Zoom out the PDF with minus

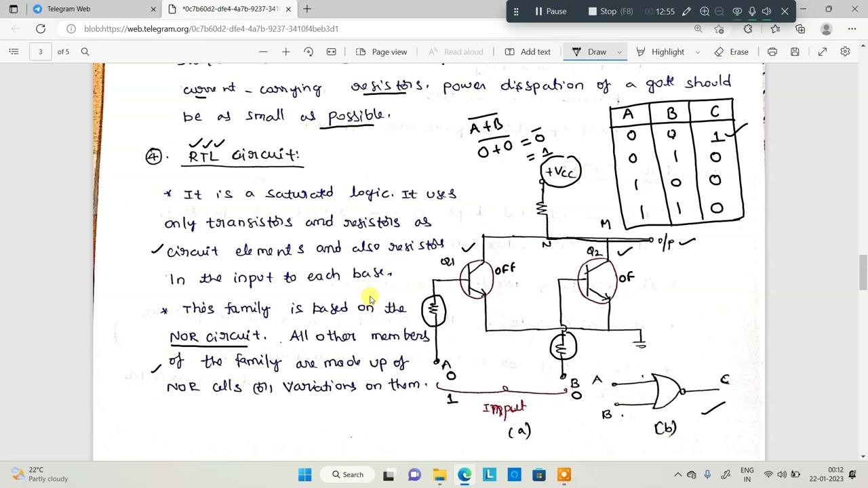pyautogui.click(x=263, y=52)
